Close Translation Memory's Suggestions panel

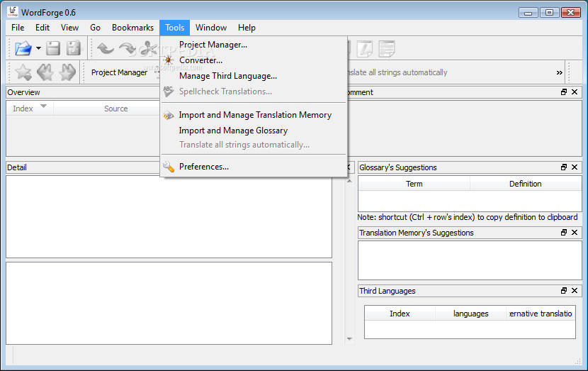click(575, 233)
